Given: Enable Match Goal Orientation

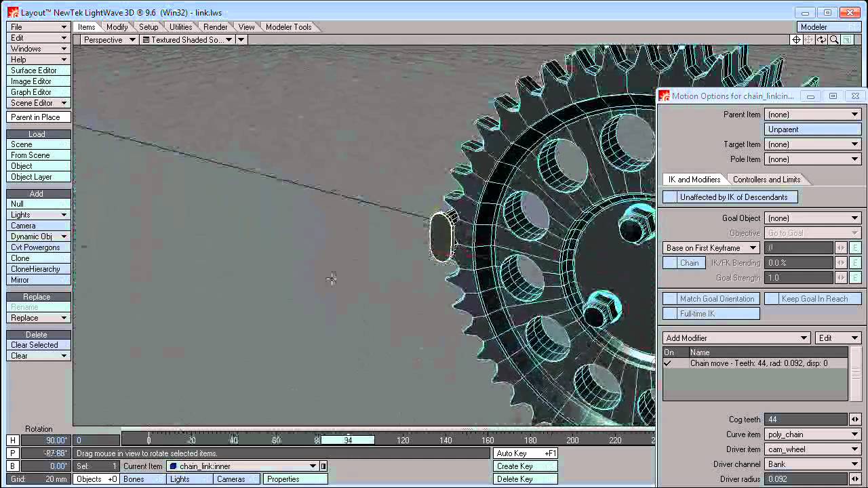Looking at the screenshot, I should pos(711,299).
